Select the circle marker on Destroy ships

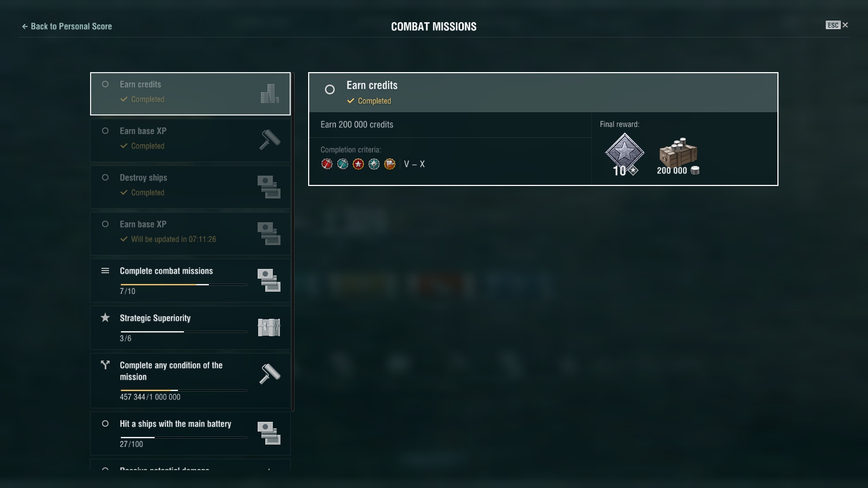click(x=105, y=177)
